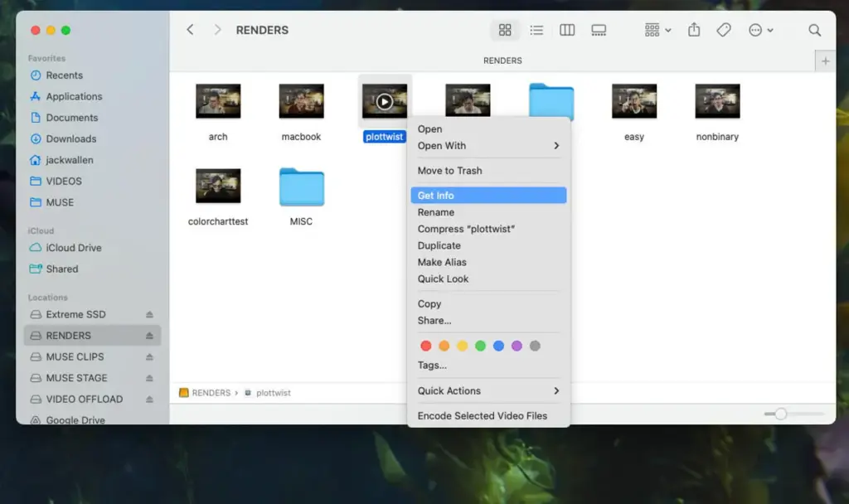Switch to icon grid view
This screenshot has height=504, width=849.
(504, 31)
